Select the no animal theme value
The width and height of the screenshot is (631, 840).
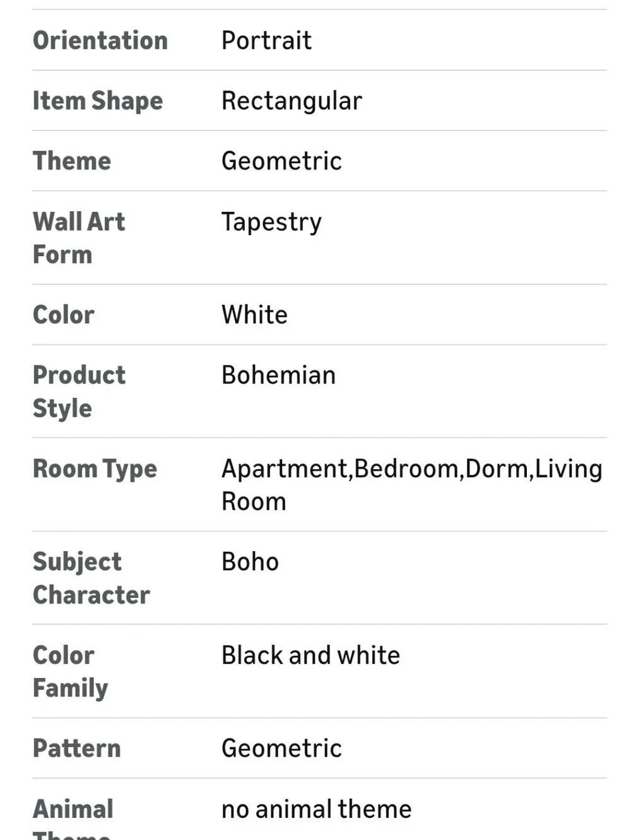316,809
